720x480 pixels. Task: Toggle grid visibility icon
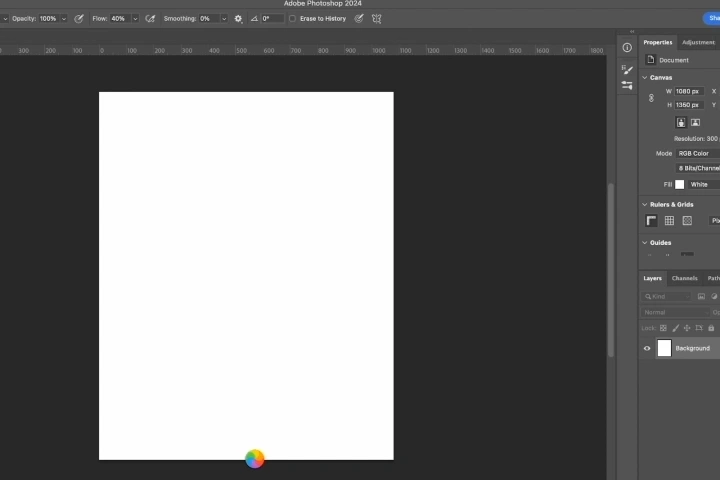coord(669,221)
